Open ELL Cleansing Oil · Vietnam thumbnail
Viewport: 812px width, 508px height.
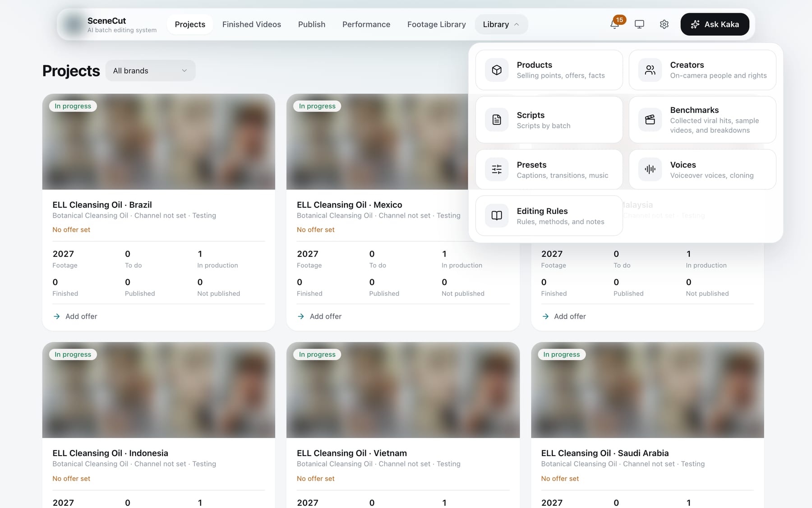[403, 390]
